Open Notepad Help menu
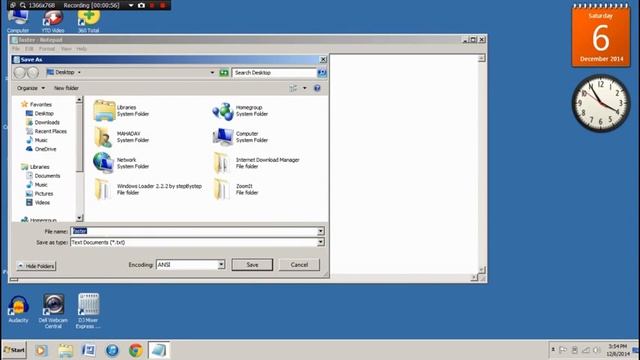 point(81,49)
